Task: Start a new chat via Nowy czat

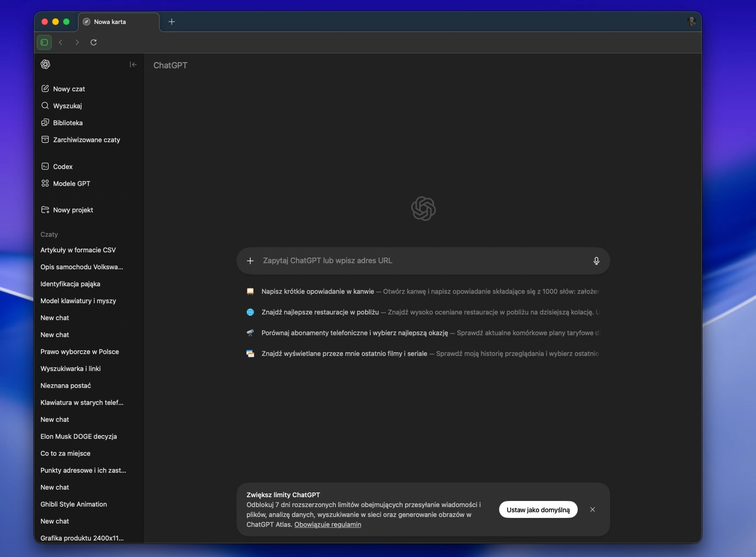Action: 69,89
